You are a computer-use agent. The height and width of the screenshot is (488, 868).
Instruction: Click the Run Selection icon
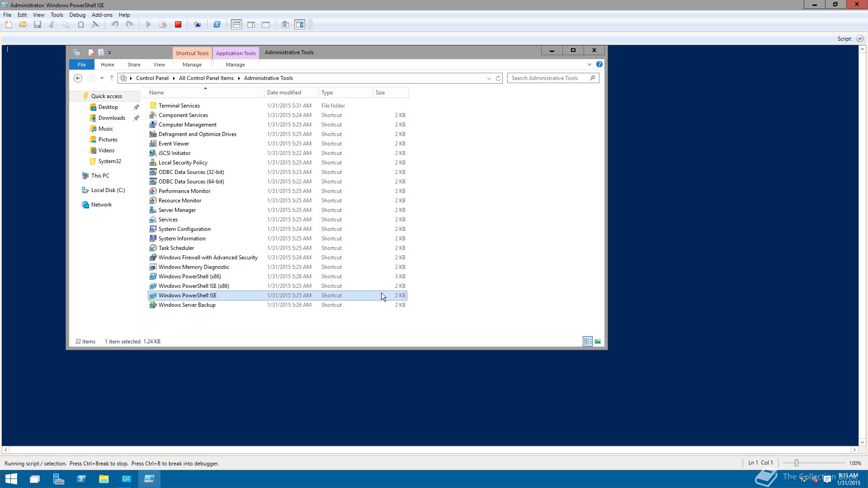coord(163,24)
